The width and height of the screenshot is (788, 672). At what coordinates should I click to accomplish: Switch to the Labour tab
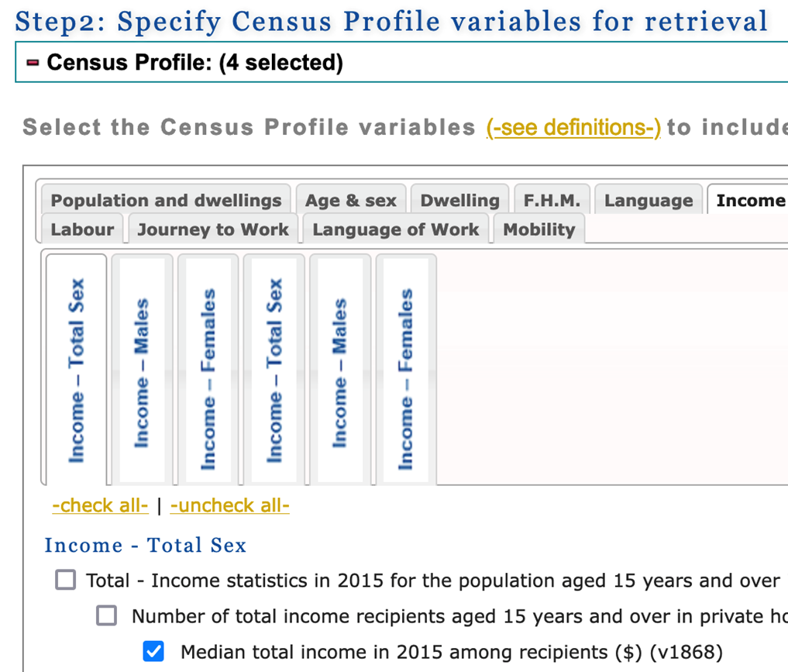tap(81, 229)
